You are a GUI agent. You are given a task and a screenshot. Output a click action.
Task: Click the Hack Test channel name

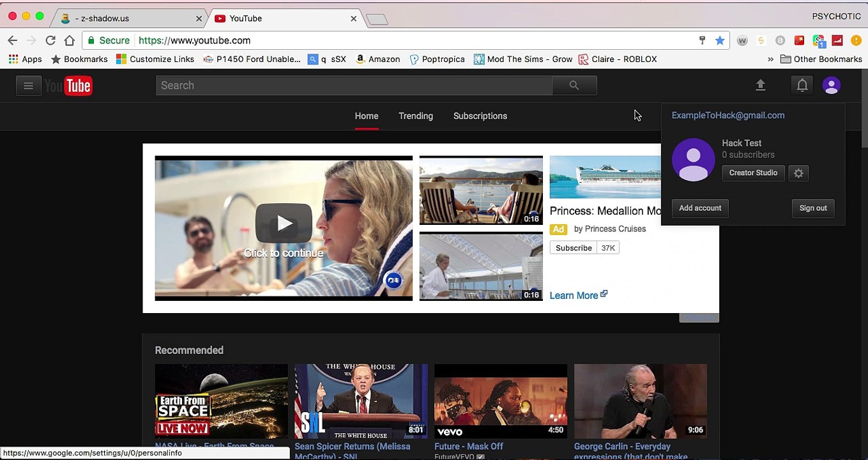click(x=742, y=143)
